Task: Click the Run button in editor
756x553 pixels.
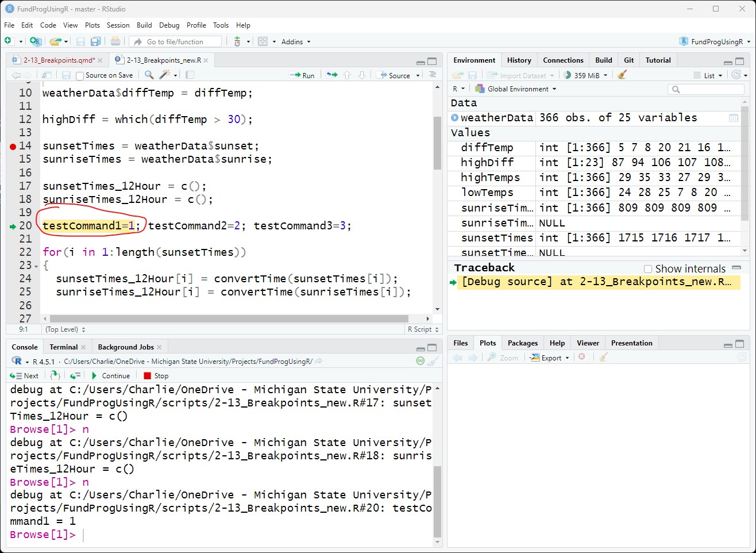Action: pyautogui.click(x=302, y=75)
